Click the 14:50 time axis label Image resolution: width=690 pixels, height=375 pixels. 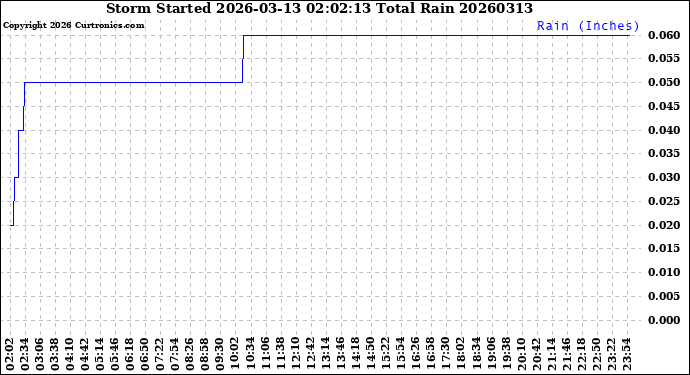[370, 354]
